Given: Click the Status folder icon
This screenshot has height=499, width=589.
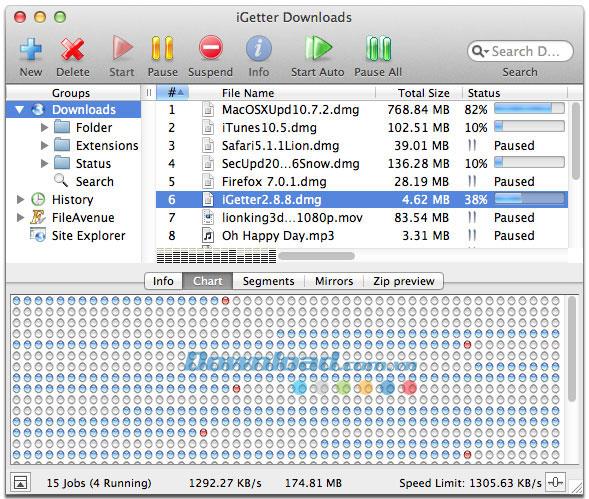Looking at the screenshot, I should coord(62,163).
